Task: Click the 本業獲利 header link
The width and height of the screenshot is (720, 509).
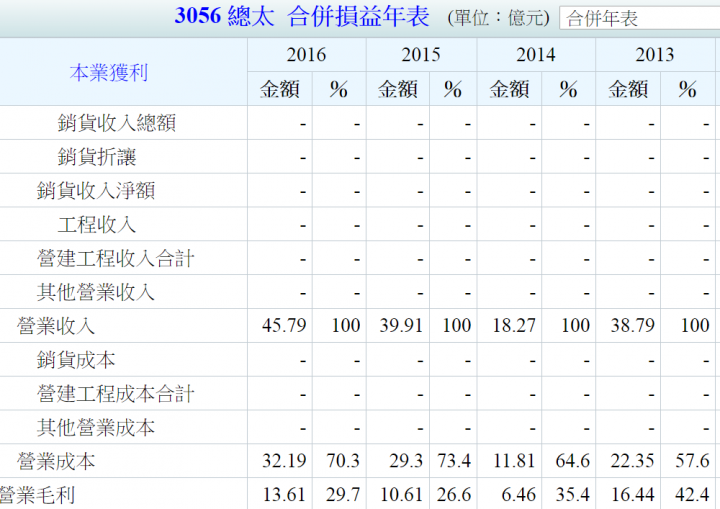Action: [109, 73]
